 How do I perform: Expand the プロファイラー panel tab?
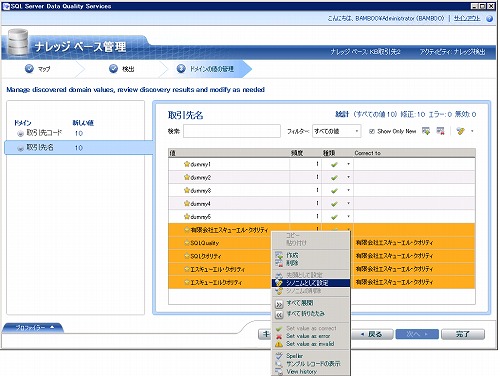(34, 328)
